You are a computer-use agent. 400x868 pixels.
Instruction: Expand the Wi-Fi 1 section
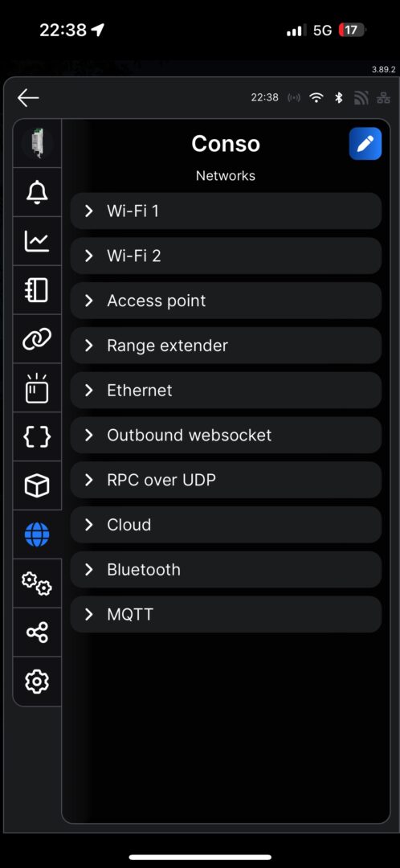tap(226, 211)
